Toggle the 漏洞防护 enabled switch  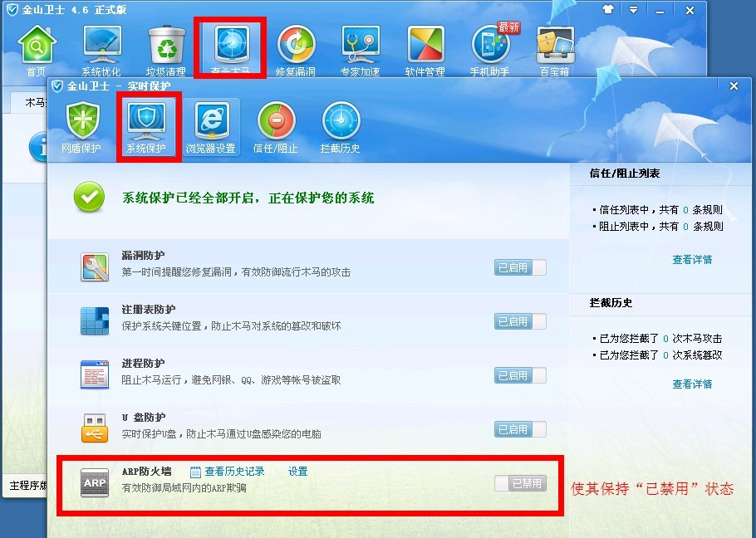pyautogui.click(x=520, y=267)
